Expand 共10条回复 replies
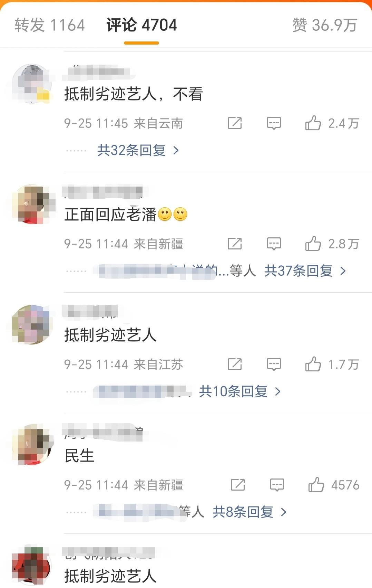Image resolution: width=372 pixels, height=588 pixels. [240, 391]
